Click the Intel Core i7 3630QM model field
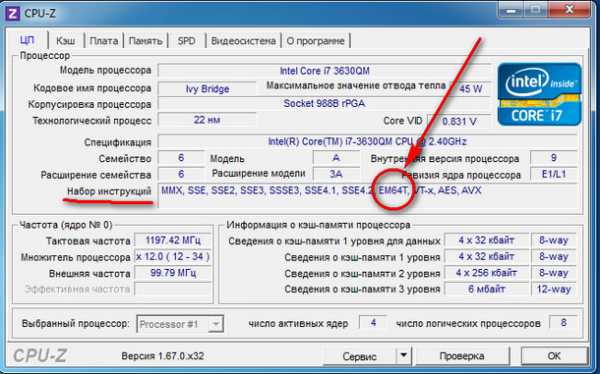Screen dimensions: 600x374 (324, 71)
